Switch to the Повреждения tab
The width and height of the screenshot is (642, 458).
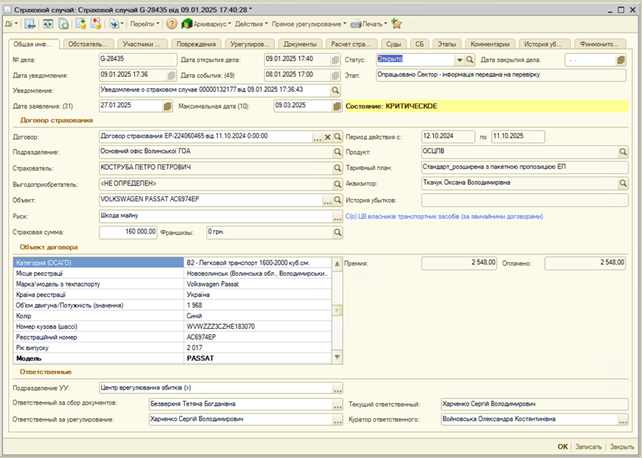(x=196, y=44)
